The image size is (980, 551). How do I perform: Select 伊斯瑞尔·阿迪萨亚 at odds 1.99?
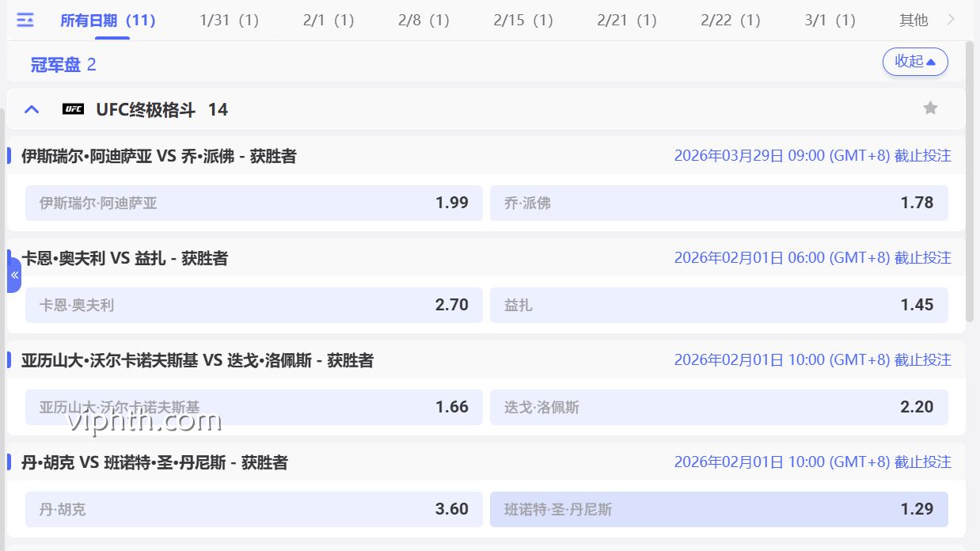click(253, 203)
